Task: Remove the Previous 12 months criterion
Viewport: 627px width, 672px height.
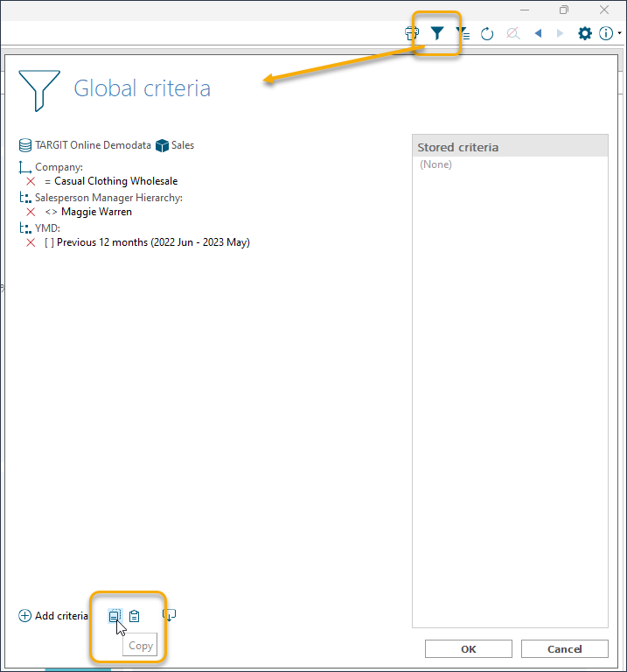Action: tap(31, 242)
